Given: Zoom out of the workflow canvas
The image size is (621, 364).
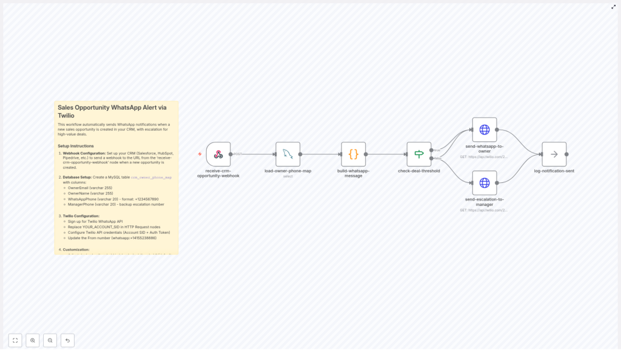Looking at the screenshot, I should 50,340.
